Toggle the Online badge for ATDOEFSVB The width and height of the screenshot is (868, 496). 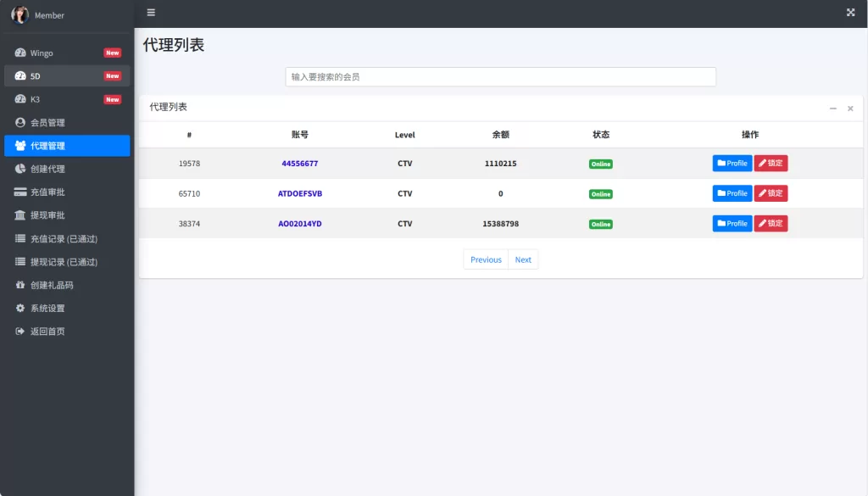click(x=600, y=193)
